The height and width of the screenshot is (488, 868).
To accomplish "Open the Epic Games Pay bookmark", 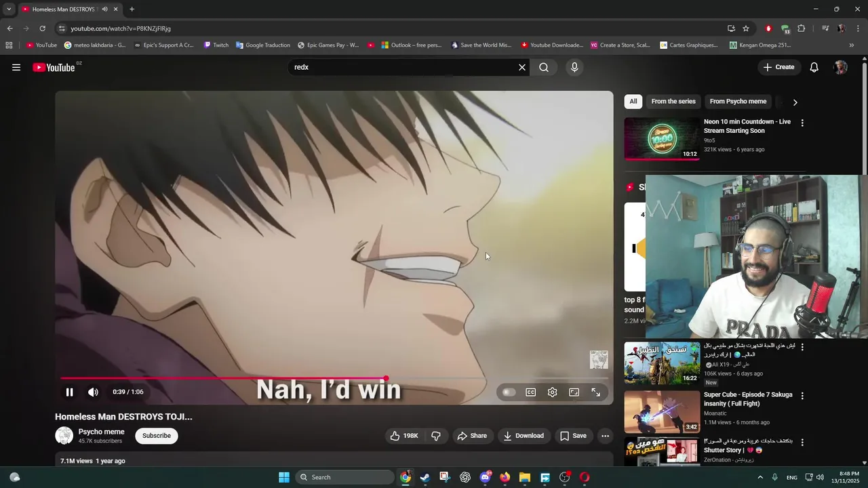I will [328, 45].
